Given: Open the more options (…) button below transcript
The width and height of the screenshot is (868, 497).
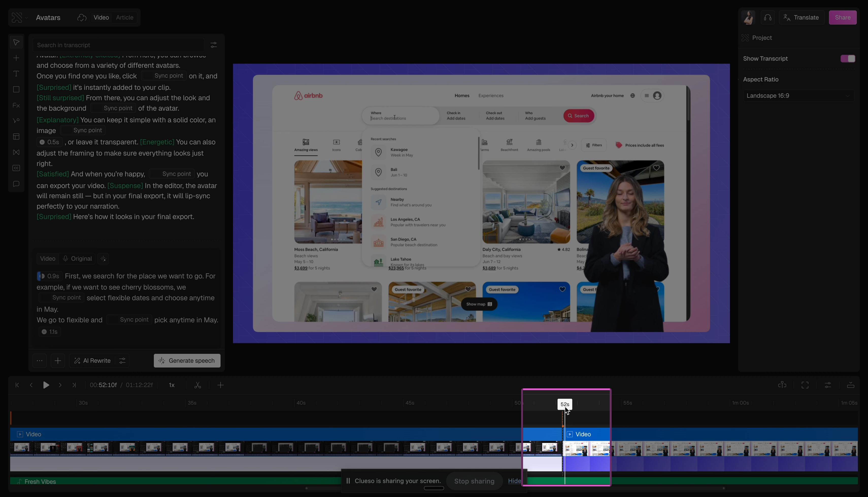Looking at the screenshot, I should click(40, 361).
